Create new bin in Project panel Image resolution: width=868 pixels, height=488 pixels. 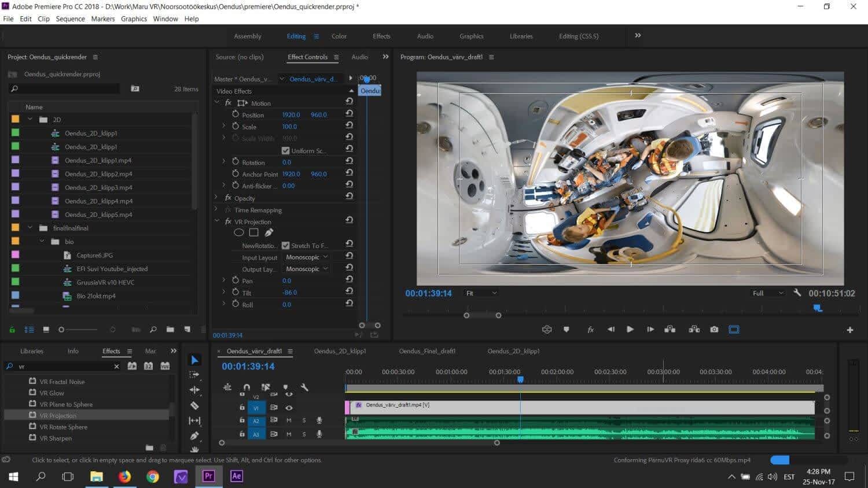170,330
